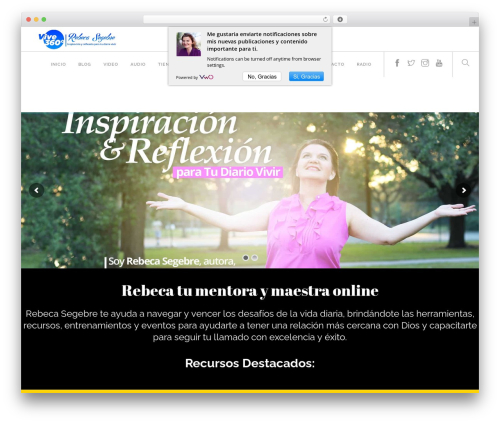Click the VWO logo in notification popup
Viewport: 500px width, 423px height.
coord(206,77)
